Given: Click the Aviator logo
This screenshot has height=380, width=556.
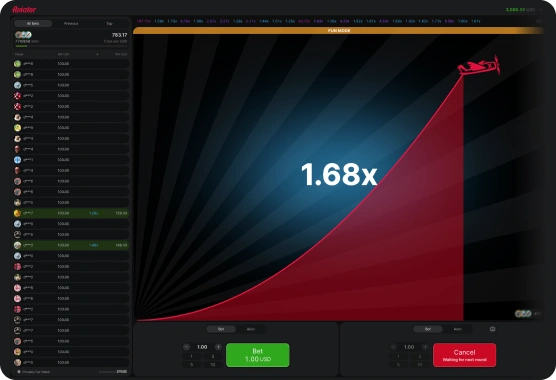Looking at the screenshot, I should [24, 10].
